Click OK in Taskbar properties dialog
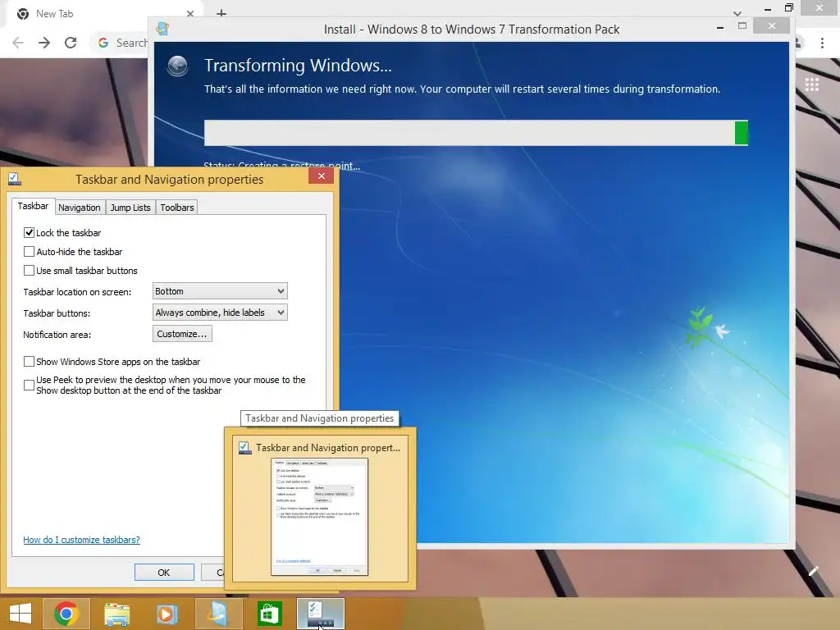 click(164, 572)
